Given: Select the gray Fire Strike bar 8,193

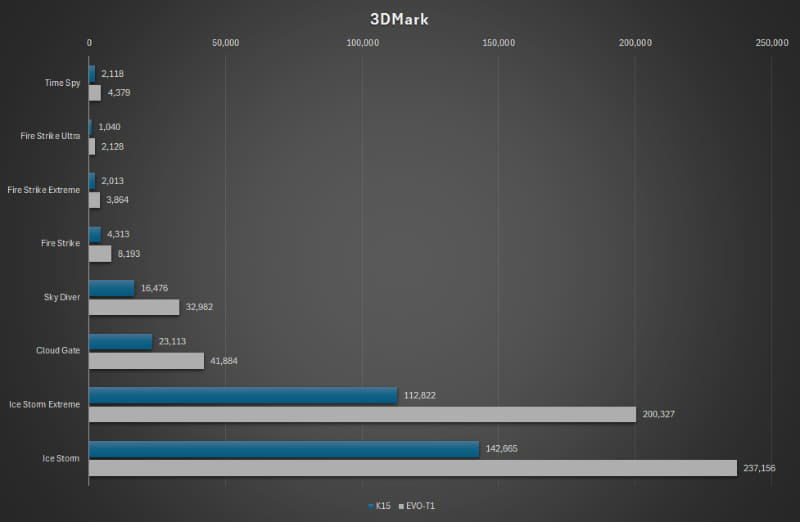Looking at the screenshot, I should pos(100,254).
